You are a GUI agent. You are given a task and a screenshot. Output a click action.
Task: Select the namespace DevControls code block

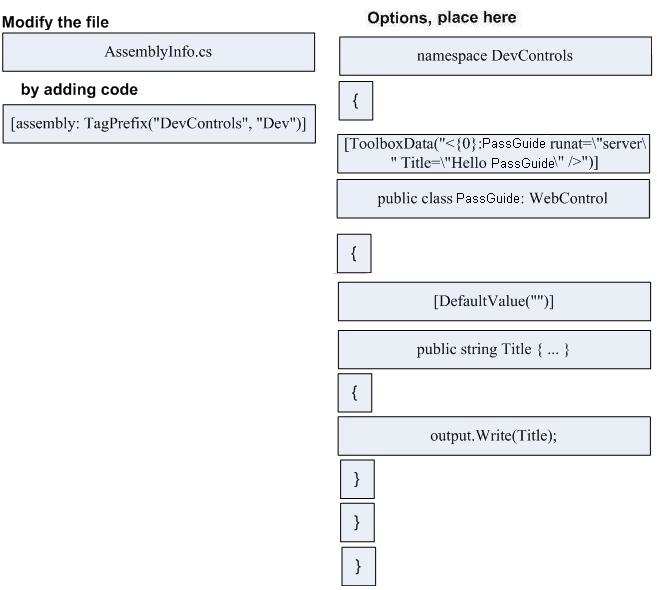point(495,56)
